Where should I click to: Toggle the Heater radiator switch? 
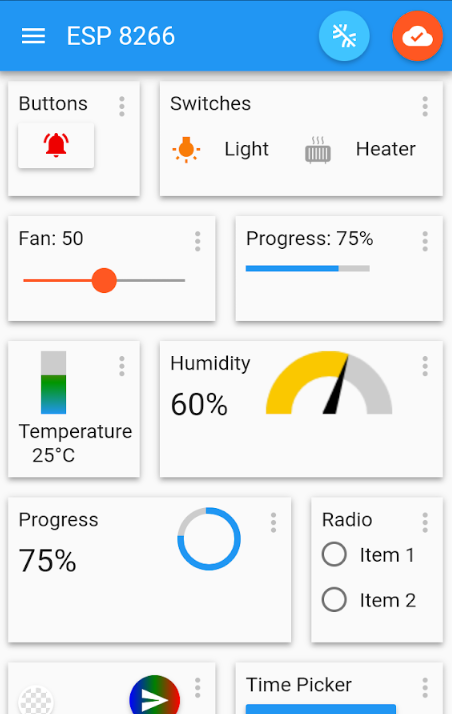pos(318,150)
